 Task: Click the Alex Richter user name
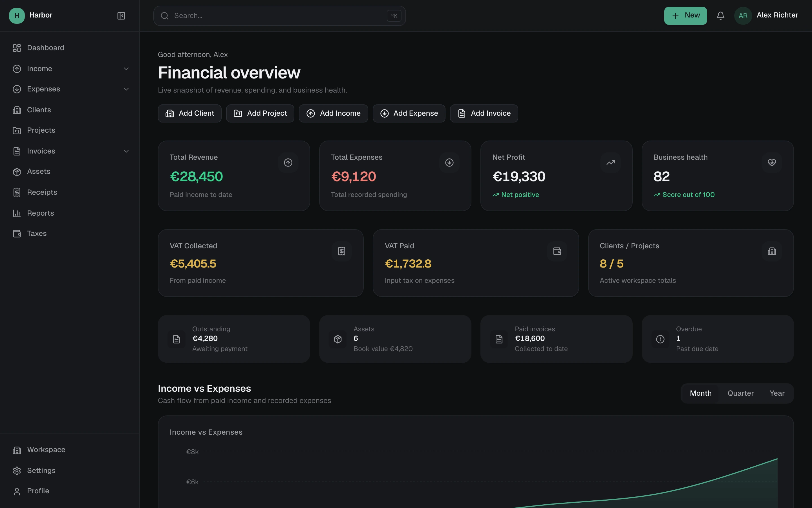[x=777, y=15]
